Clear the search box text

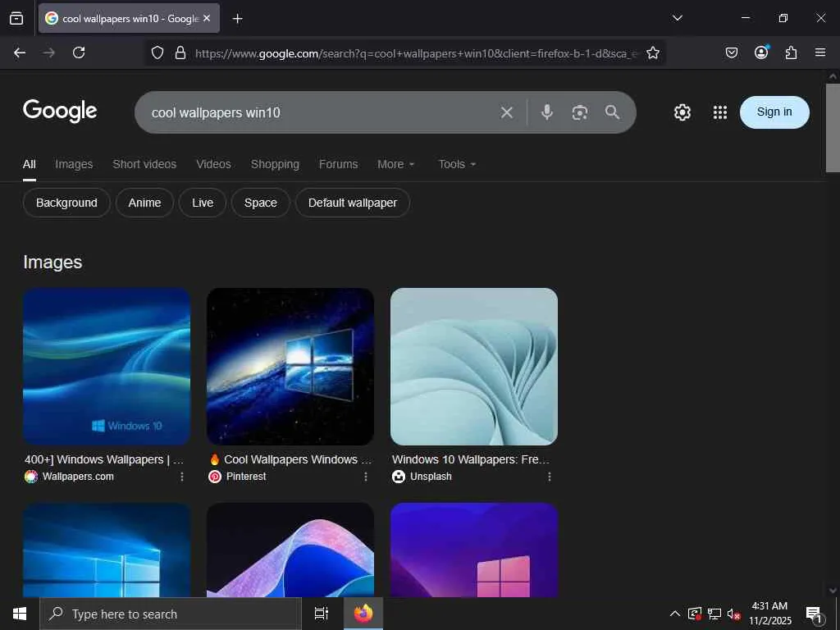pyautogui.click(x=506, y=112)
